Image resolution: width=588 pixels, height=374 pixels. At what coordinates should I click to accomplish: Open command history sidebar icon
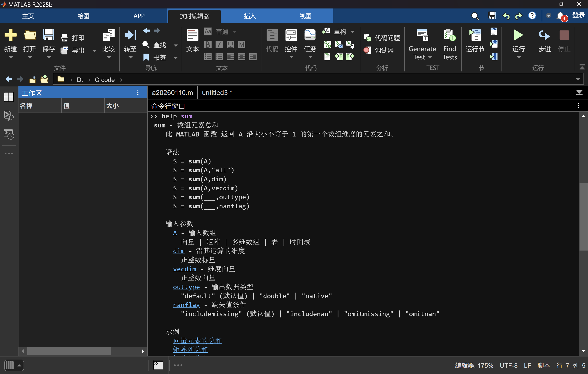pos(9,134)
